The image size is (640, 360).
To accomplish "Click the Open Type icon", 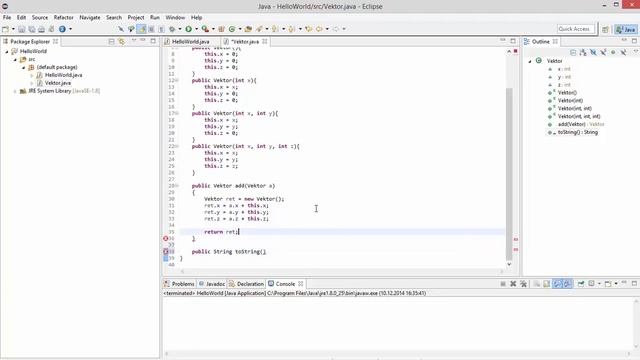I will coord(248,29).
